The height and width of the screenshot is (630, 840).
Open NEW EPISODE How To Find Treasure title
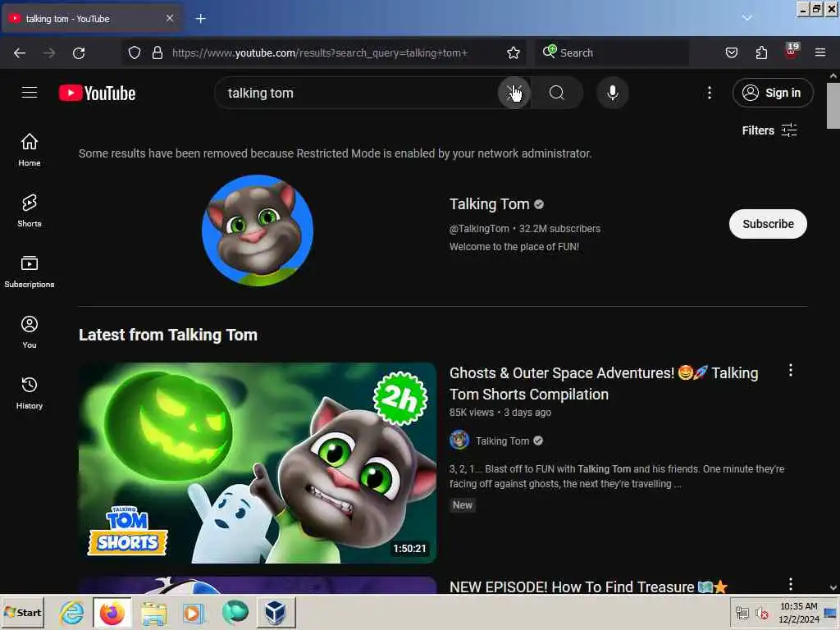click(588, 587)
